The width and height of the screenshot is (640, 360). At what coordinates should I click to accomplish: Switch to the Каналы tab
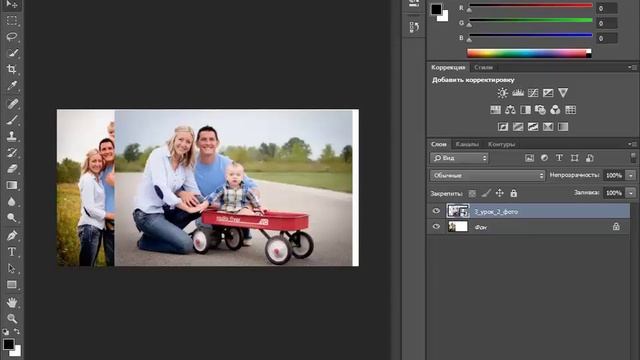467,144
